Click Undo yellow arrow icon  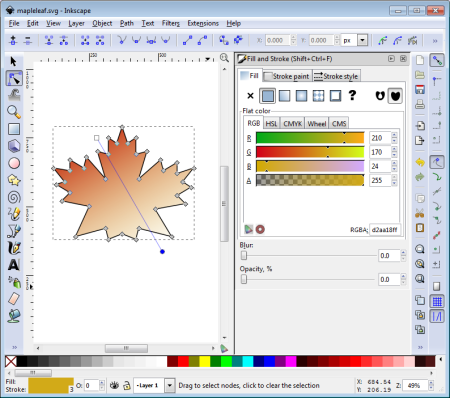(420, 162)
